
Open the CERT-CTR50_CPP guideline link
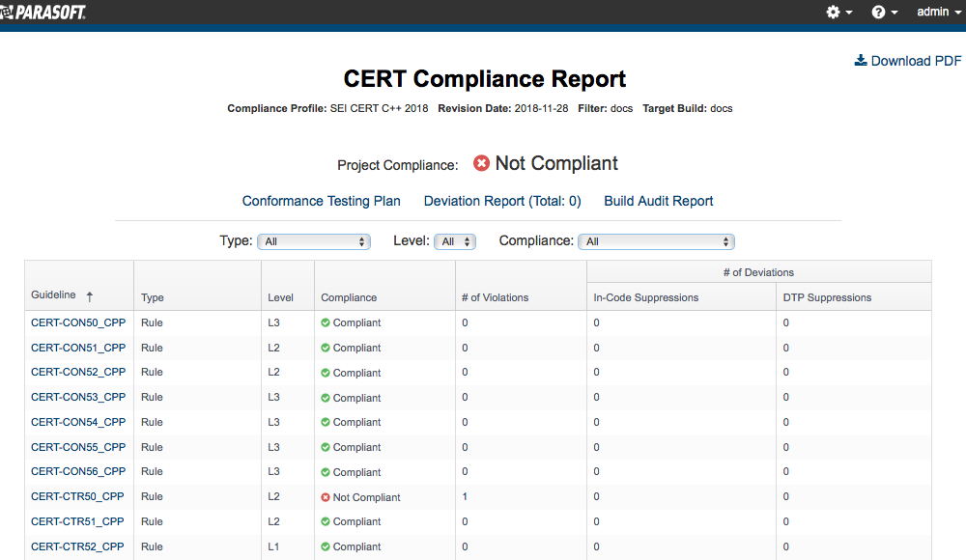coord(77,496)
